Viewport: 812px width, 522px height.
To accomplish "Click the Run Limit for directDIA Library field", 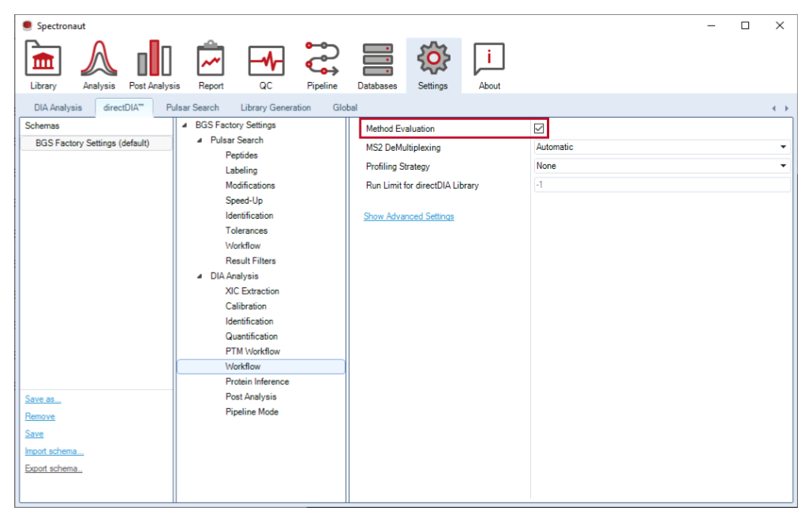I will point(662,185).
